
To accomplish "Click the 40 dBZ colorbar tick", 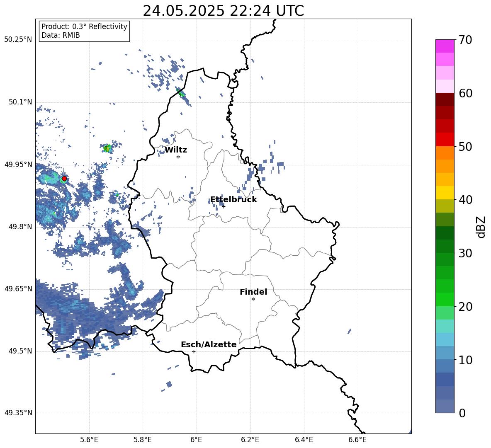I will point(465,200).
